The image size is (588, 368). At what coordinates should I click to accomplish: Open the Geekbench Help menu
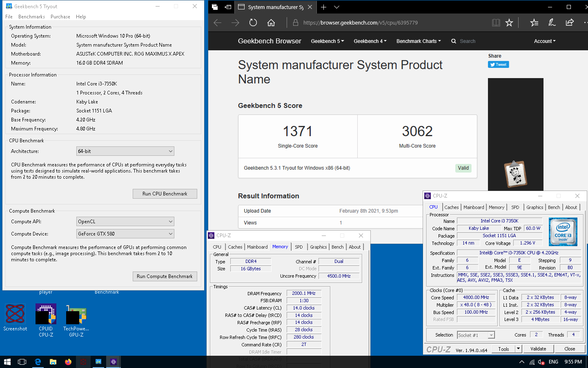tap(81, 17)
